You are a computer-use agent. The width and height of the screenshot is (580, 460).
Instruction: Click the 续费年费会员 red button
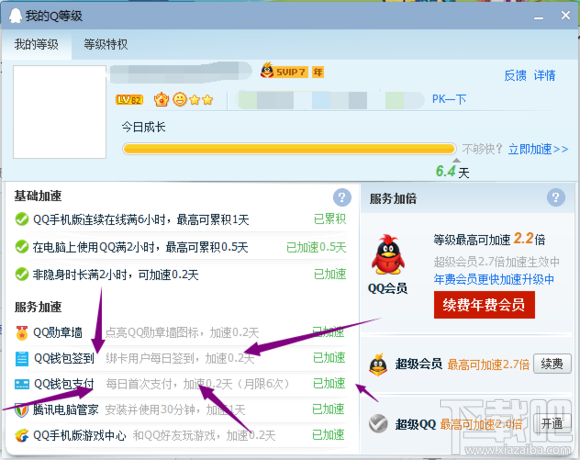[x=484, y=305]
